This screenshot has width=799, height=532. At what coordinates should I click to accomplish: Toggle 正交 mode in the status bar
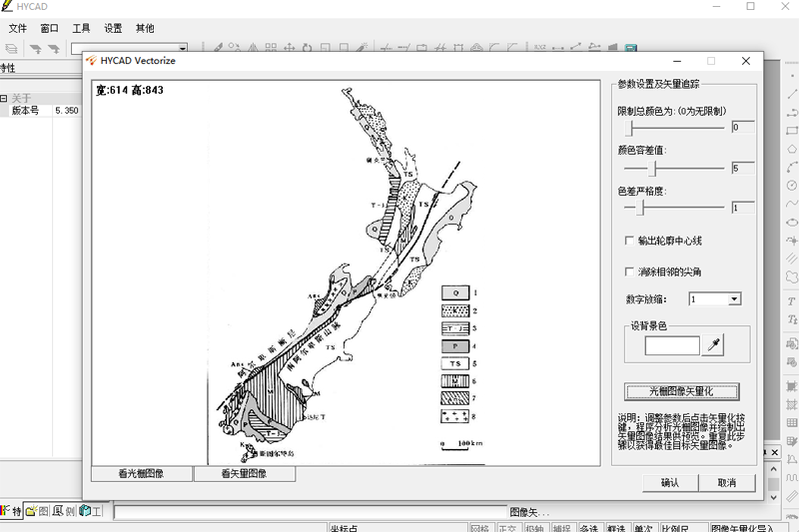tap(507, 528)
